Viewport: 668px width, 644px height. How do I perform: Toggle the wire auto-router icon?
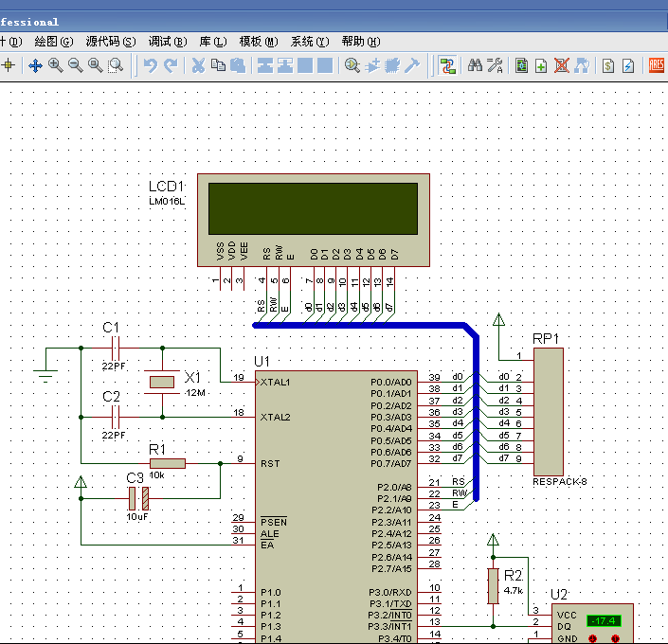click(x=448, y=65)
